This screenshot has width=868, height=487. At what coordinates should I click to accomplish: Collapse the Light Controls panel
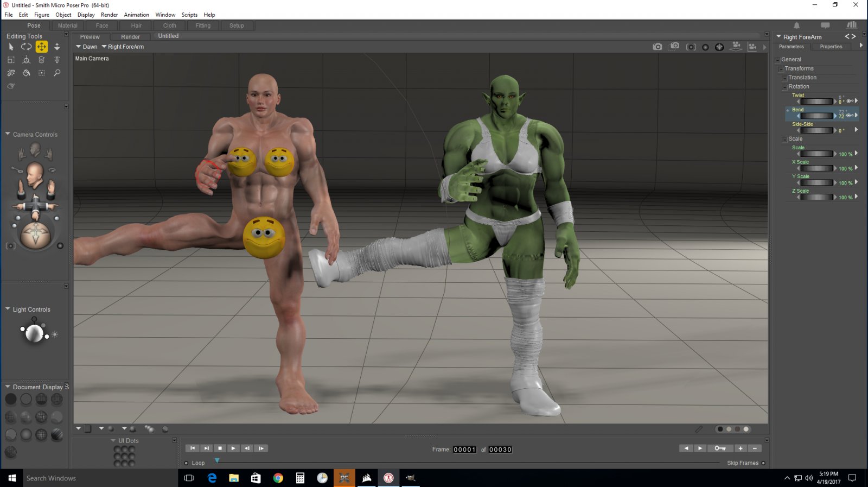(8, 309)
